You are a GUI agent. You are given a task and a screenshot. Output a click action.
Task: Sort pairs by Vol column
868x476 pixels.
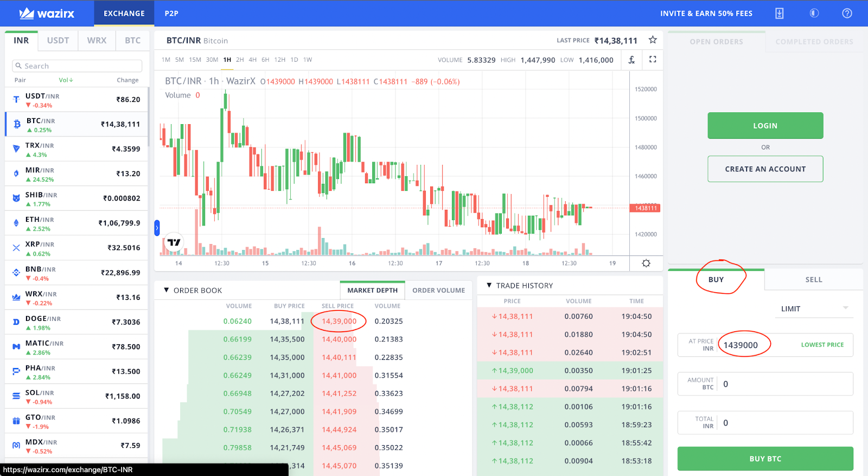point(66,80)
